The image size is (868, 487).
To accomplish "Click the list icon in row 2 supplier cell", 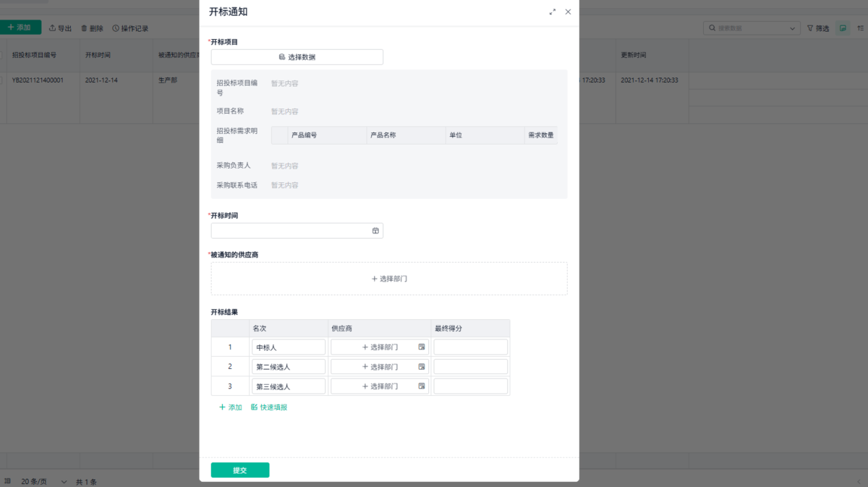I will (422, 367).
